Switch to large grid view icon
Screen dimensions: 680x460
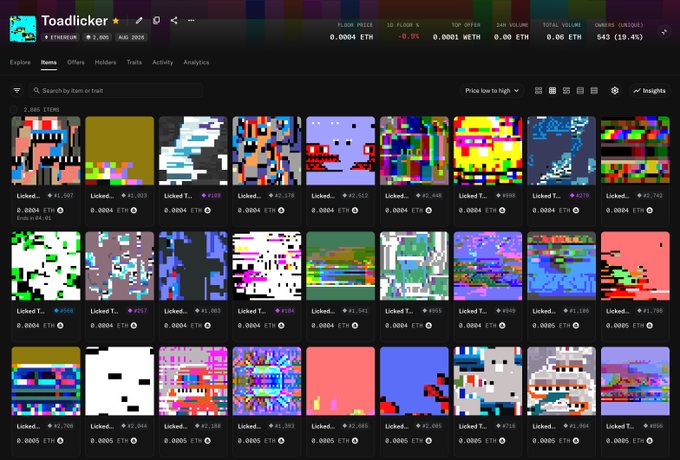click(538, 91)
